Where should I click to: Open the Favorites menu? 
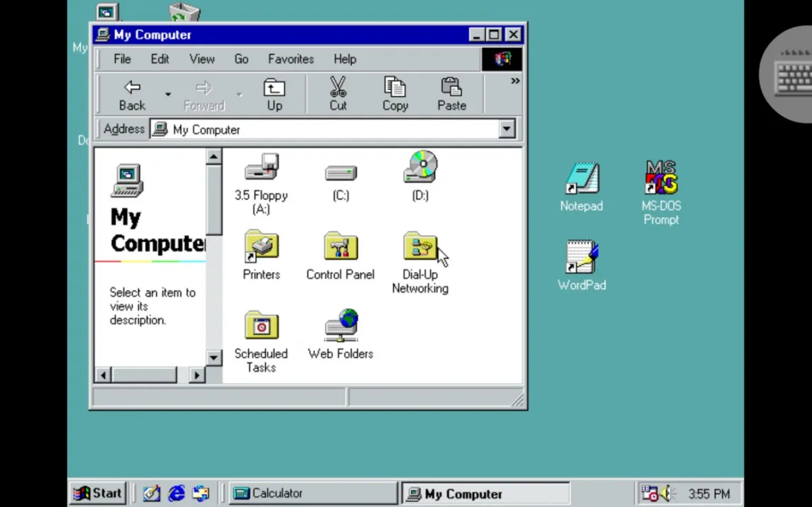pyautogui.click(x=291, y=59)
